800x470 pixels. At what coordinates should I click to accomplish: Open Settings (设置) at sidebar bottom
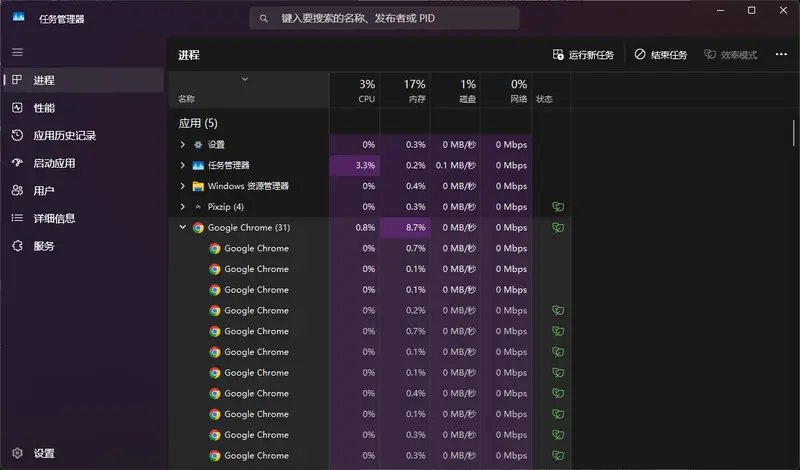pyautogui.click(x=84, y=453)
